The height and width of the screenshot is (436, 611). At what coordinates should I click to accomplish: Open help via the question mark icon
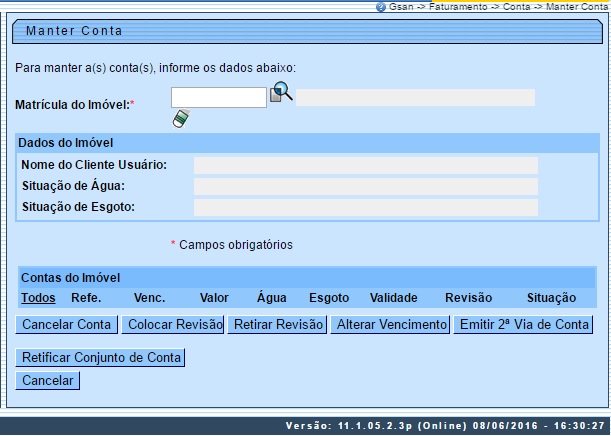point(381,6)
